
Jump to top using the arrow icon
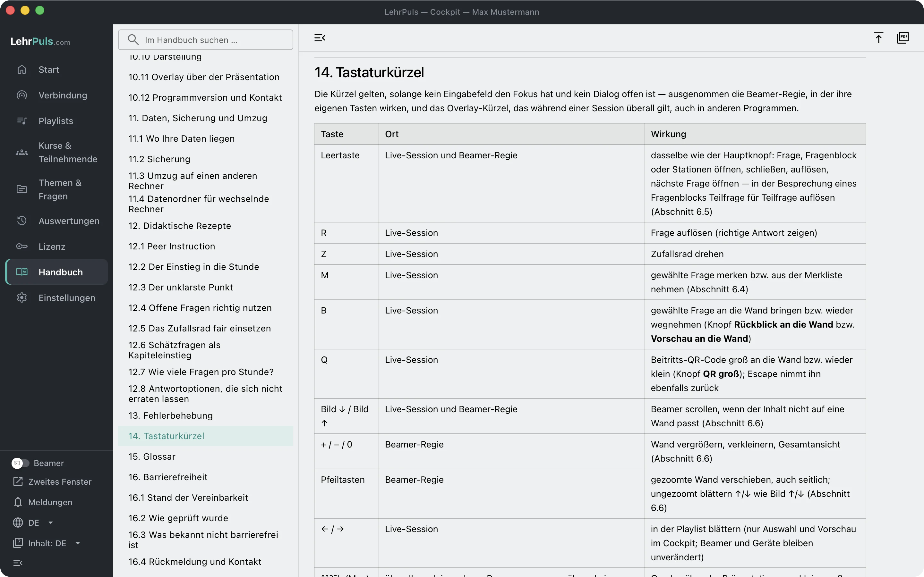pyautogui.click(x=878, y=38)
